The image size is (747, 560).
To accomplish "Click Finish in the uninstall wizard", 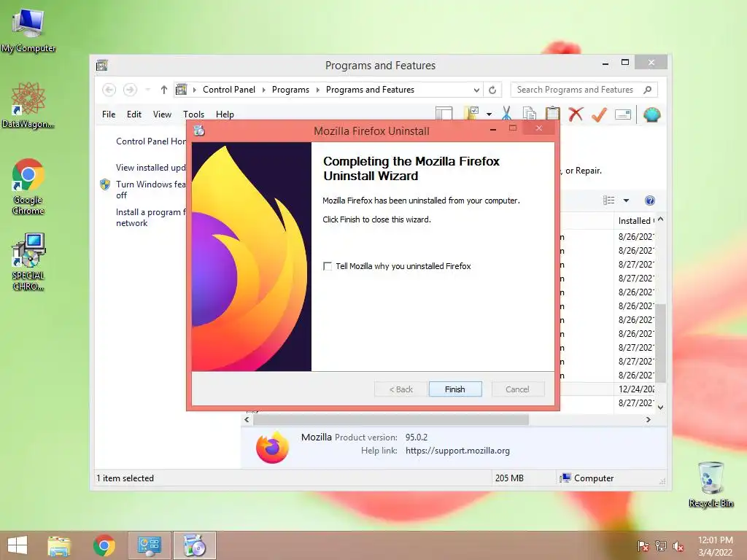I will tap(455, 389).
